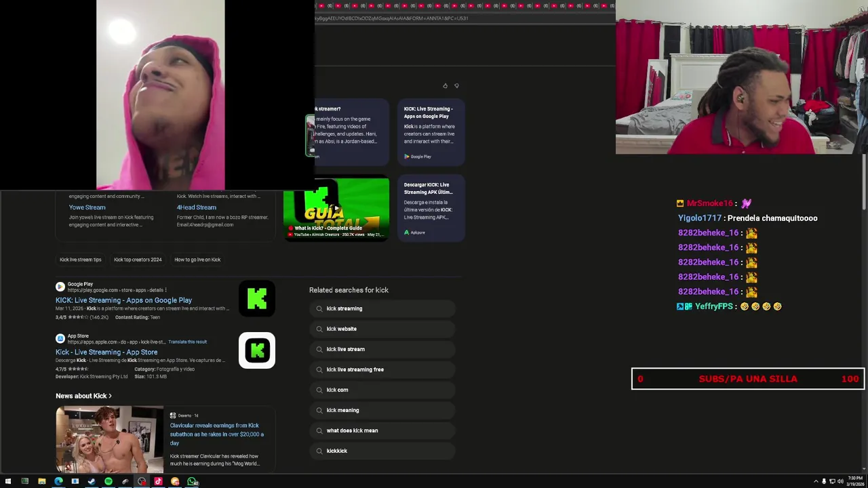Open 'Descargar KICK: Live Streaming APK' card
Viewport: 868px width, 488px height.
tap(431, 208)
